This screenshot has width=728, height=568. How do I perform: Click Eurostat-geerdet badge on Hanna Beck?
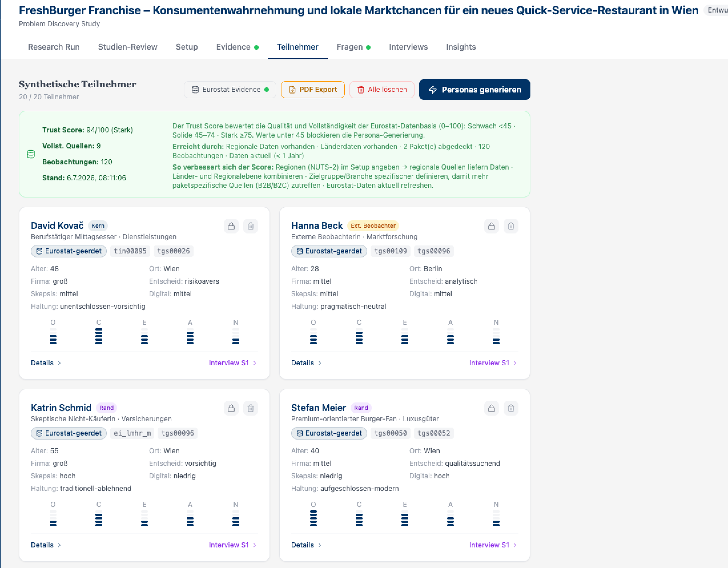point(329,251)
